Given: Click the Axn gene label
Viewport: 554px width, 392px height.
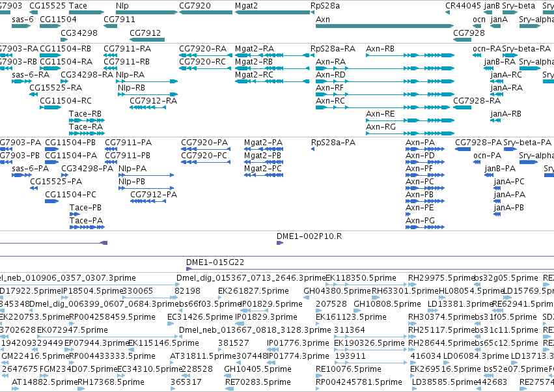Looking at the screenshot, I should (323, 20).
